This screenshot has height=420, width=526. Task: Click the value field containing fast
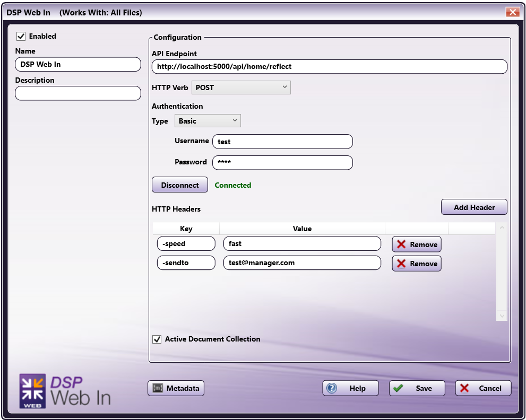pos(302,243)
